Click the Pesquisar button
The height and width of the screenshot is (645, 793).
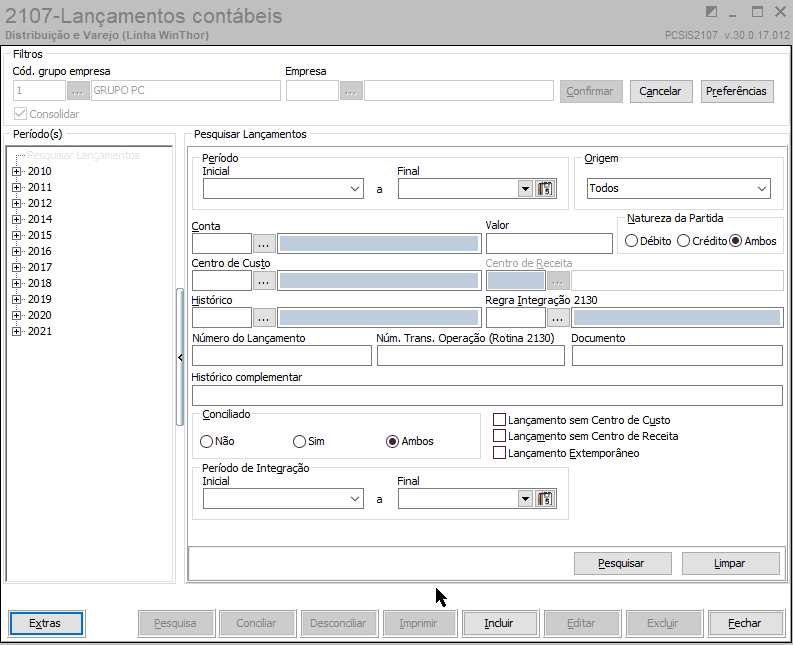[623, 564]
